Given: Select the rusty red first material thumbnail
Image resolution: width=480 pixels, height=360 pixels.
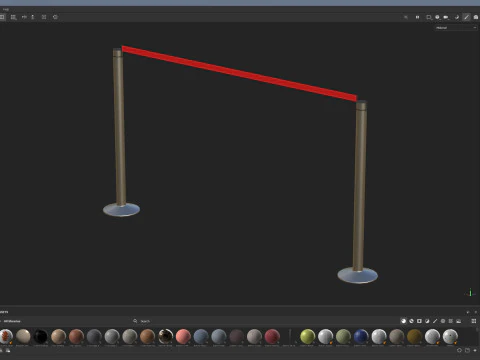Looking at the screenshot, I should (6, 336).
